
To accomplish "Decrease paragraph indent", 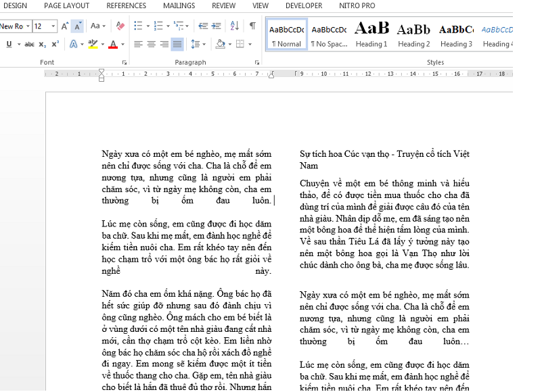I will click(203, 26).
